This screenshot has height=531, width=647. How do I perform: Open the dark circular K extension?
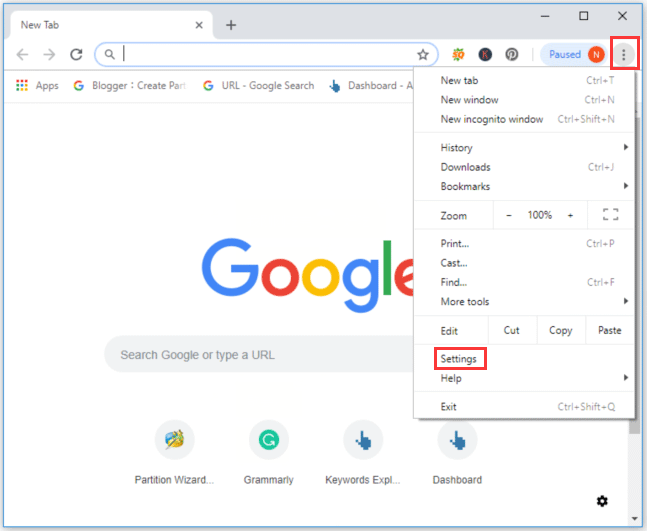485,54
